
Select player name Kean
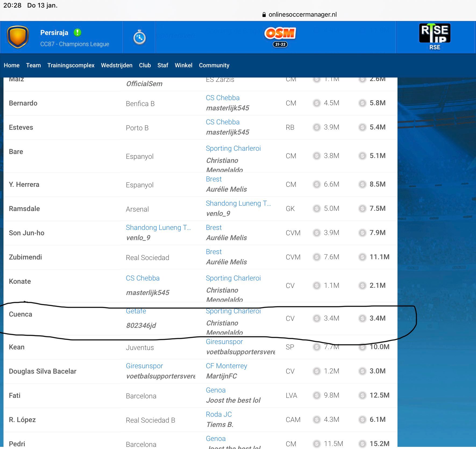point(17,347)
